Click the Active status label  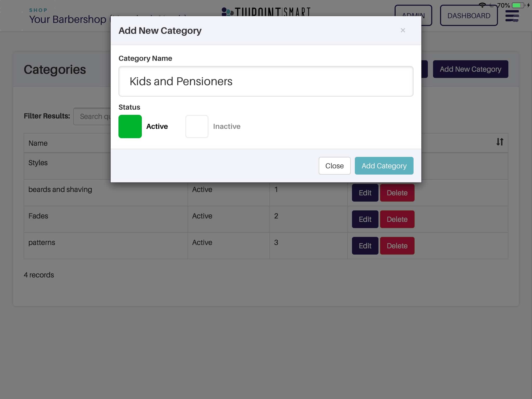[157, 127]
